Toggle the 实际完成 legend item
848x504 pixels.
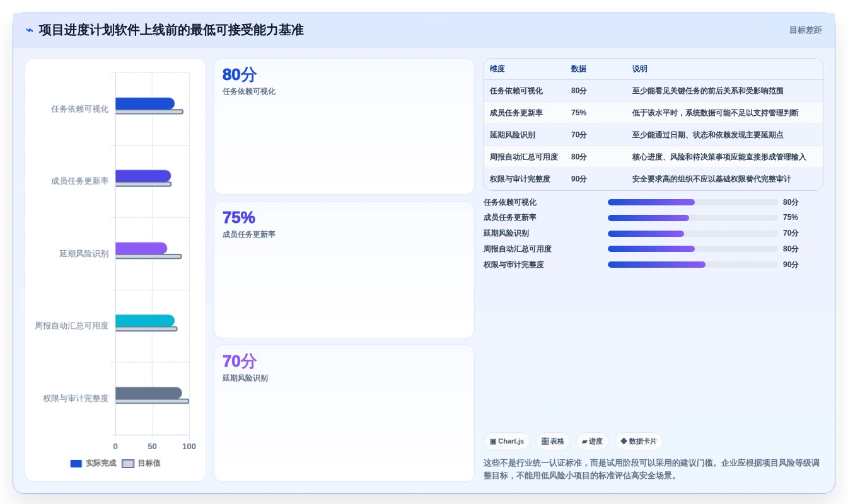click(x=93, y=463)
